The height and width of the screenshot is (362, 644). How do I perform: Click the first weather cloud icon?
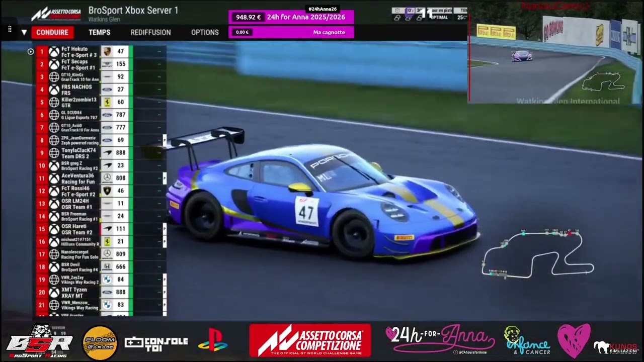(397, 17)
